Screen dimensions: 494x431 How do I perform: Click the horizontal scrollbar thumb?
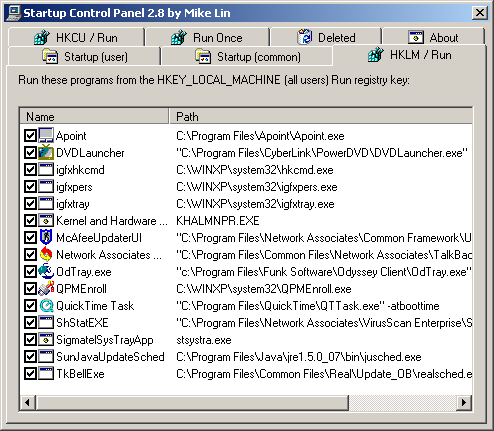tap(192, 403)
